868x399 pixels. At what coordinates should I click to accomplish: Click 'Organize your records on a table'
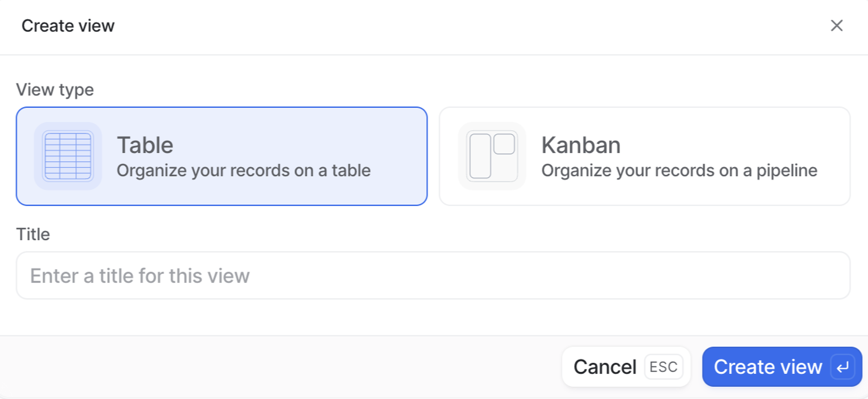tap(243, 170)
